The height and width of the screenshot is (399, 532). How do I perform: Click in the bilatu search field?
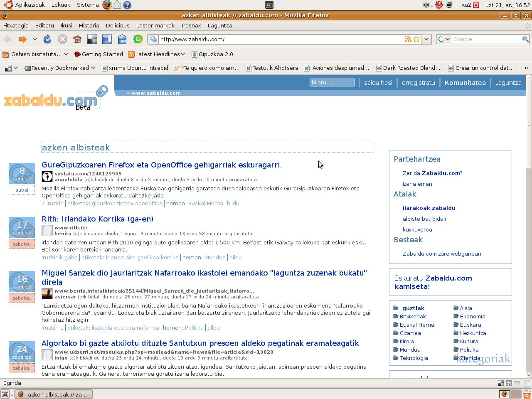coord(332,82)
